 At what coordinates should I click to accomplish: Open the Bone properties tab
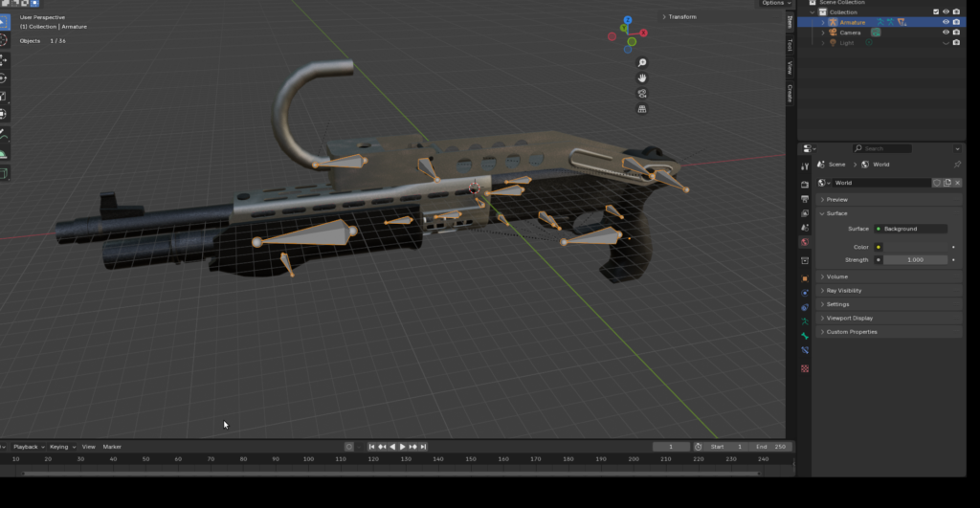click(x=805, y=336)
